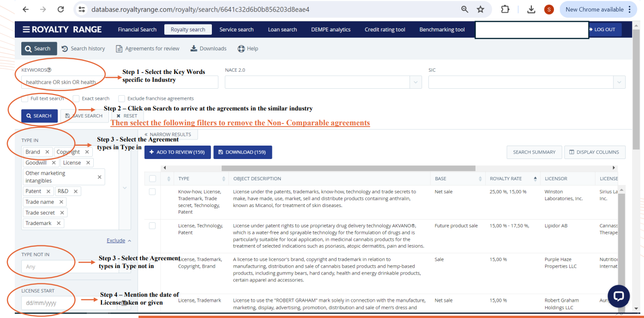
Task: Click Add to Review (159) button
Action: point(177,152)
